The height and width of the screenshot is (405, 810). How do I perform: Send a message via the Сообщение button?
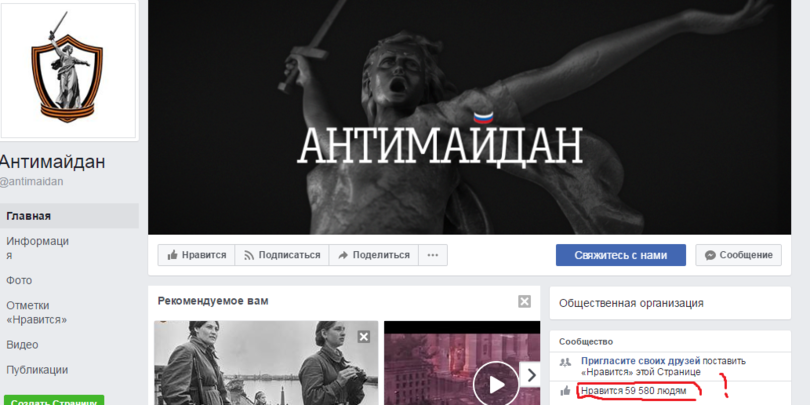[x=738, y=255]
